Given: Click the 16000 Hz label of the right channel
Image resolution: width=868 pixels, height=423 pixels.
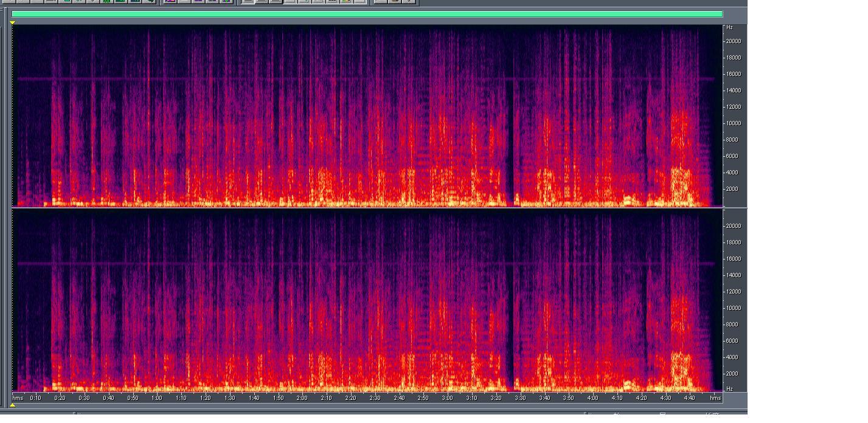Looking at the screenshot, I should tap(733, 259).
